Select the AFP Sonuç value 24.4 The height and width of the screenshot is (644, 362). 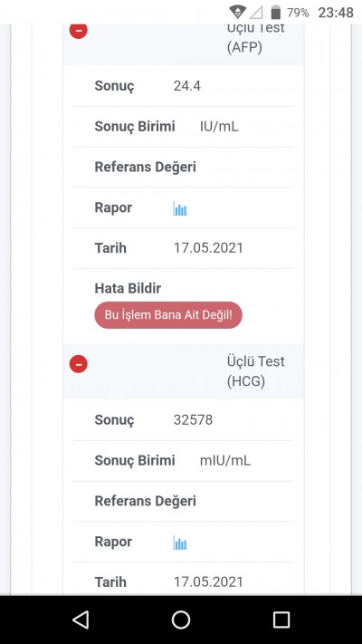click(x=187, y=86)
